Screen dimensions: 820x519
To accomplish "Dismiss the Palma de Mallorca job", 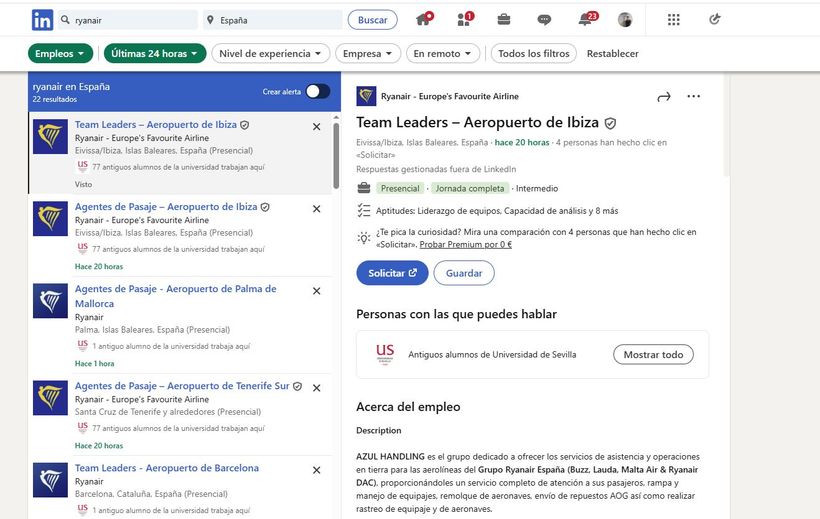I will (x=316, y=291).
